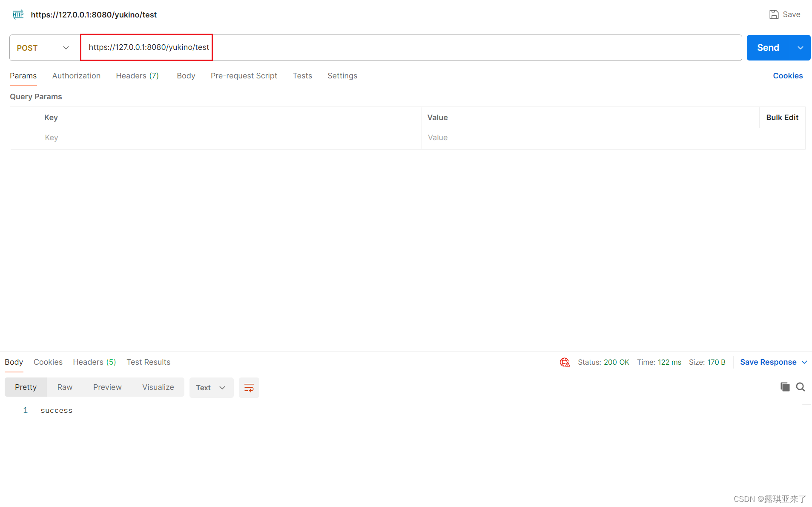Expand the Send button options arrow
The height and width of the screenshot is (507, 812).
801,47
